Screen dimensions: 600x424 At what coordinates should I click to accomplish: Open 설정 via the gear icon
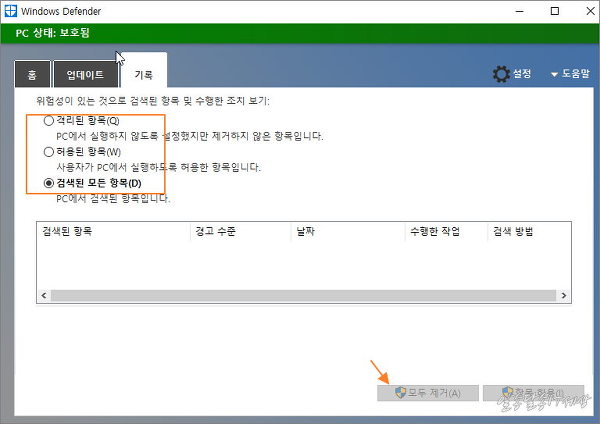click(x=502, y=74)
